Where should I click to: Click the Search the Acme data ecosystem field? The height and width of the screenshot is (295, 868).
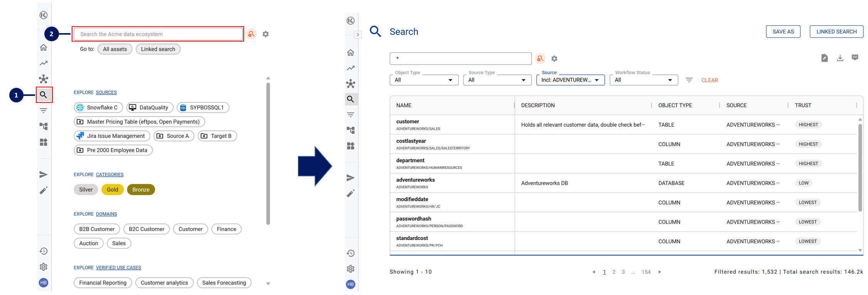[158, 34]
